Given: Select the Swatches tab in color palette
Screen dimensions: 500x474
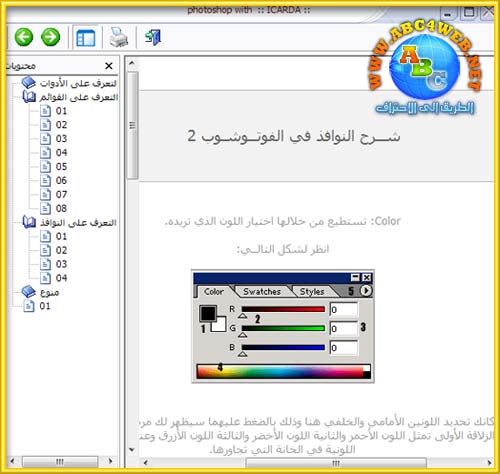Looking at the screenshot, I should tap(262, 292).
